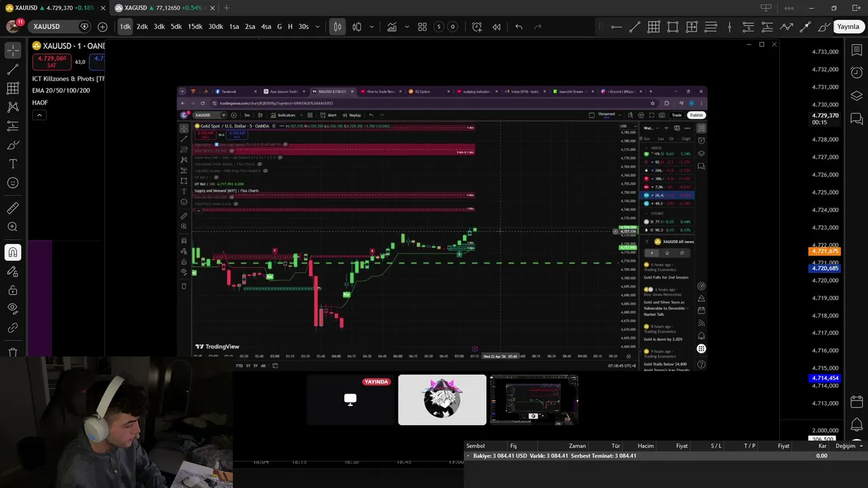Collapse the indicator legend chevron
Image resolution: width=868 pixels, height=488 pixels.
tap(39, 115)
